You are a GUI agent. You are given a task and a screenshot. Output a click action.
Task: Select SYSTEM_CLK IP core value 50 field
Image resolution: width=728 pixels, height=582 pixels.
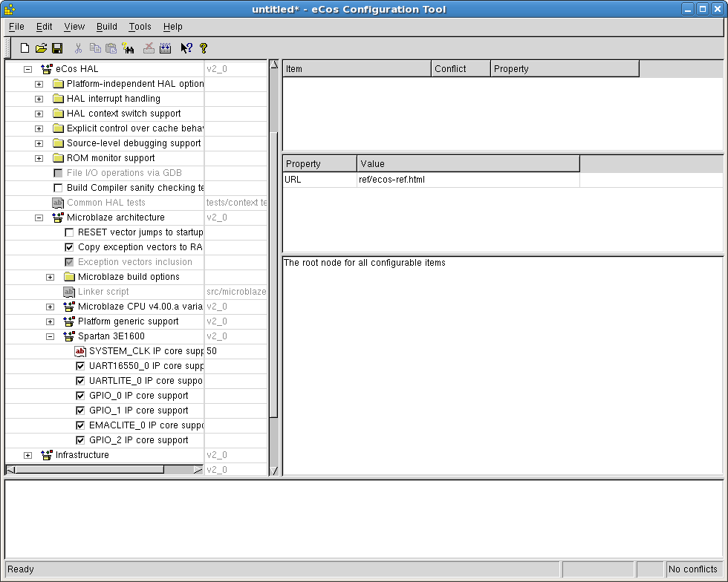(x=235, y=351)
